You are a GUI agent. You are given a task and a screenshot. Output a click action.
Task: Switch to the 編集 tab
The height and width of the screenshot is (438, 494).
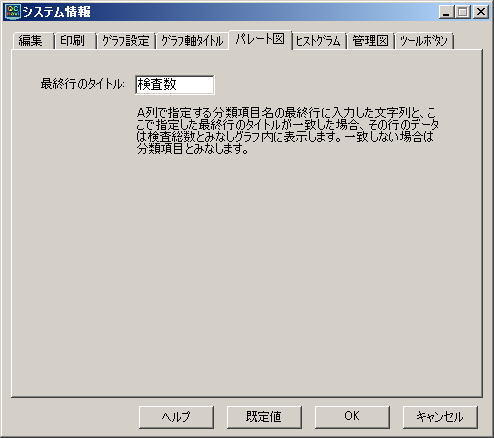33,41
